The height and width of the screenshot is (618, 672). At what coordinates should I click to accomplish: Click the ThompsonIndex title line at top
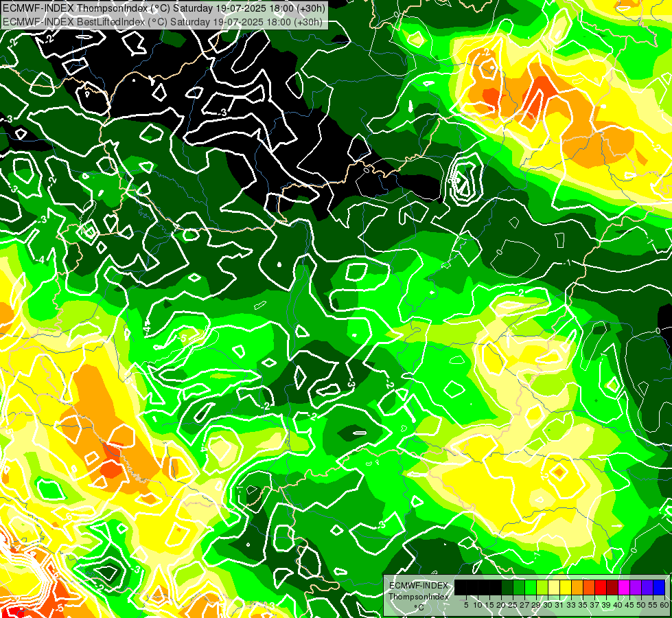[x=164, y=8]
